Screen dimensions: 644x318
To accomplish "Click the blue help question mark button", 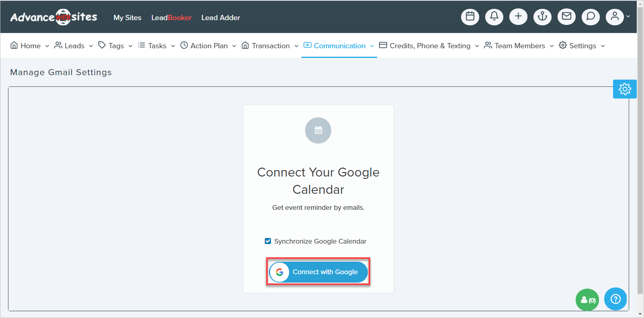I will (615, 299).
